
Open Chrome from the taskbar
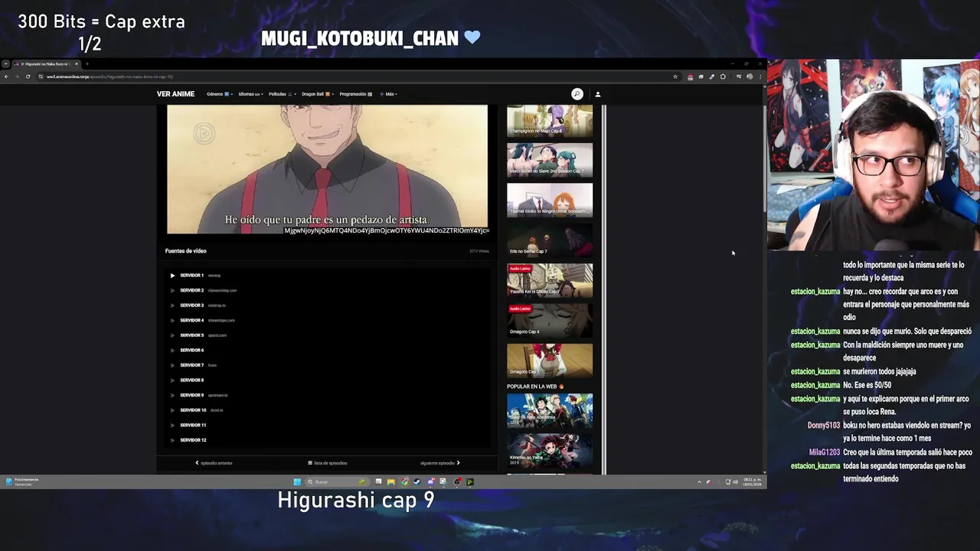click(405, 482)
